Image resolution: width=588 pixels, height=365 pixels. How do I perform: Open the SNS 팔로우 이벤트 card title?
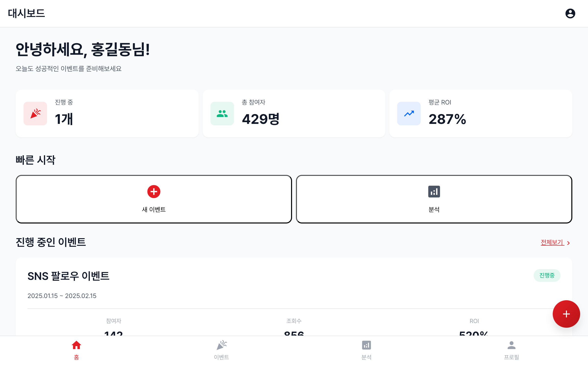pos(68,276)
